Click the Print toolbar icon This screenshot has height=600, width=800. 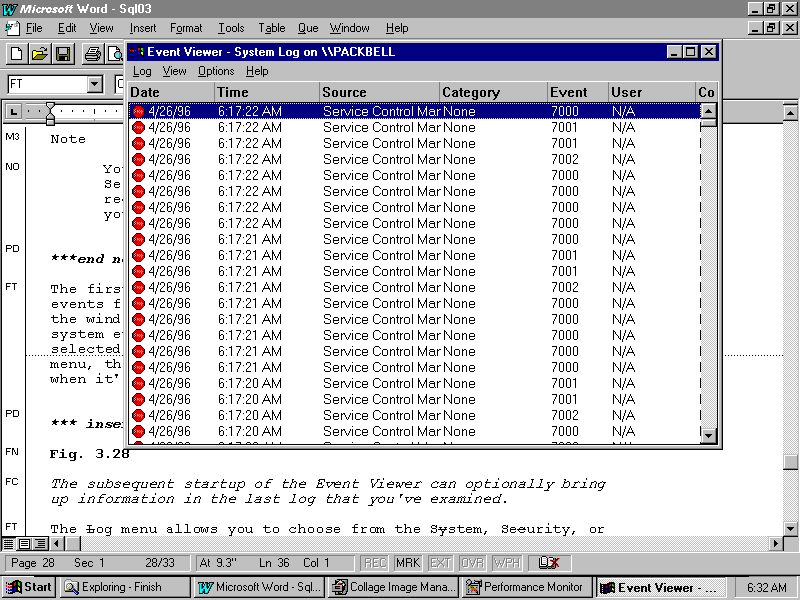(x=92, y=54)
